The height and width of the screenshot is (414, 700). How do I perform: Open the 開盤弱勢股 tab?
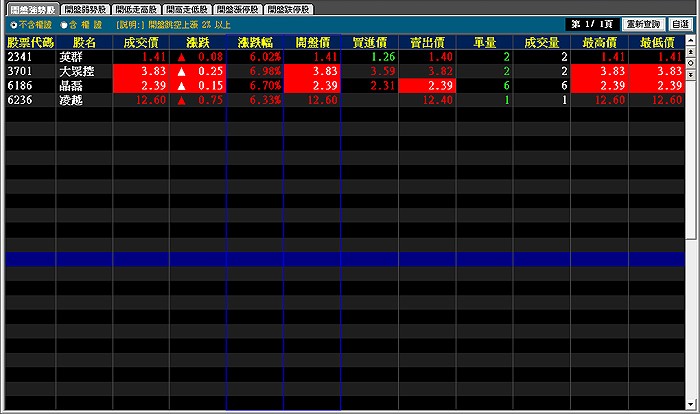(x=85, y=9)
